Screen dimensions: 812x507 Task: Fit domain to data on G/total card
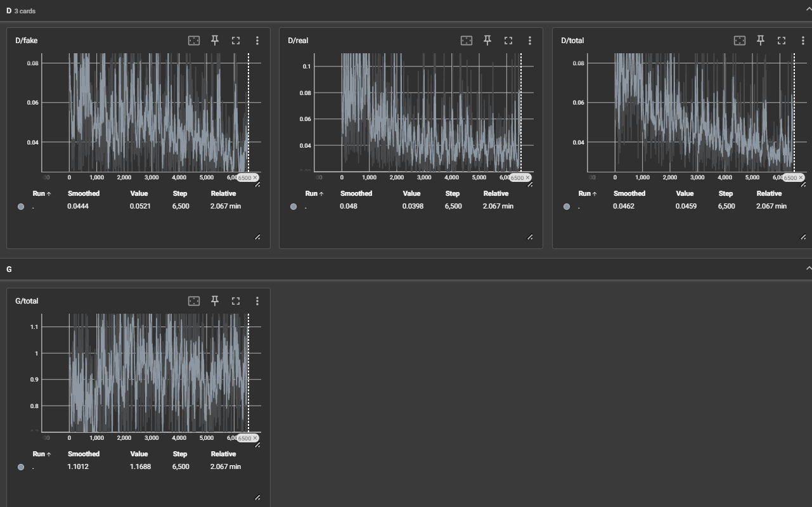pyautogui.click(x=194, y=301)
